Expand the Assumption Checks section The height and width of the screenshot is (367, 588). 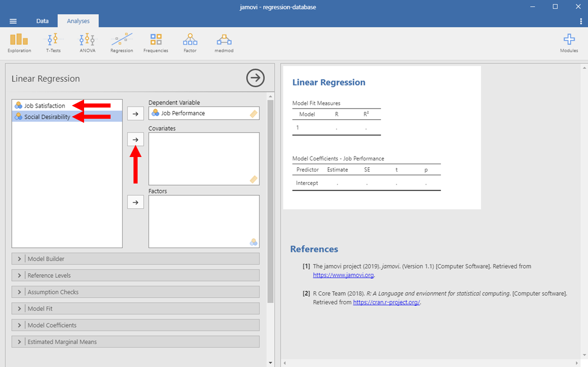53,292
